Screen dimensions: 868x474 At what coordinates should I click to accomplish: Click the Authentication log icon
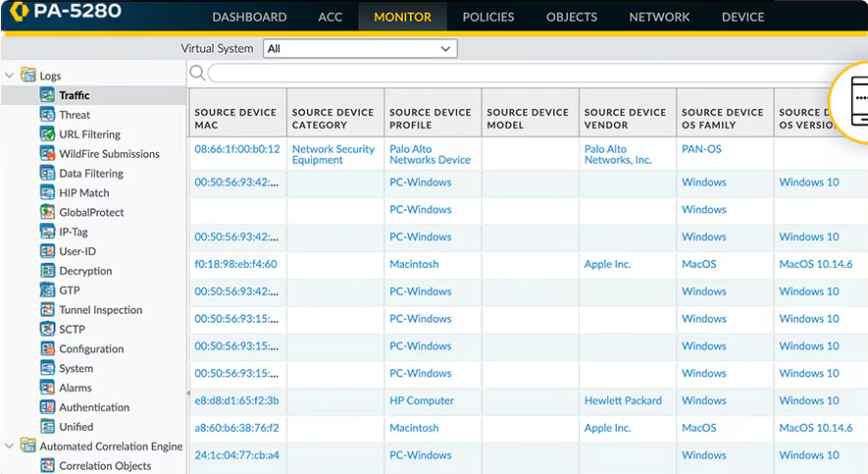pyautogui.click(x=48, y=406)
